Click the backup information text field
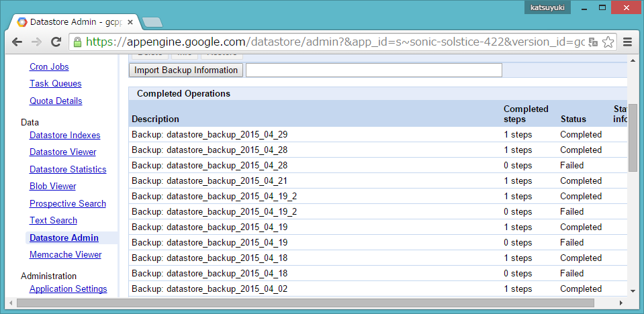 [x=374, y=70]
